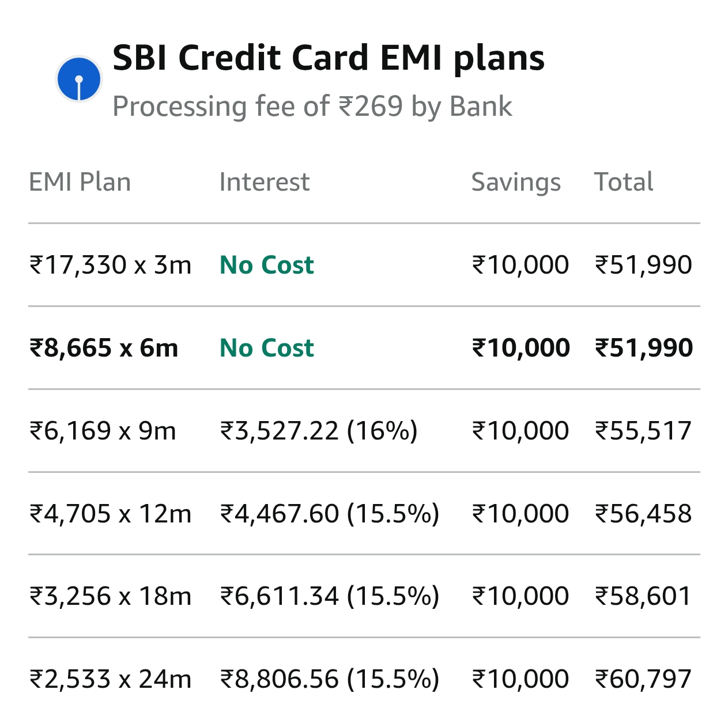Image resolution: width=728 pixels, height=716 pixels.
Task: Click the EMI Plan column header
Action: pyautogui.click(x=80, y=182)
